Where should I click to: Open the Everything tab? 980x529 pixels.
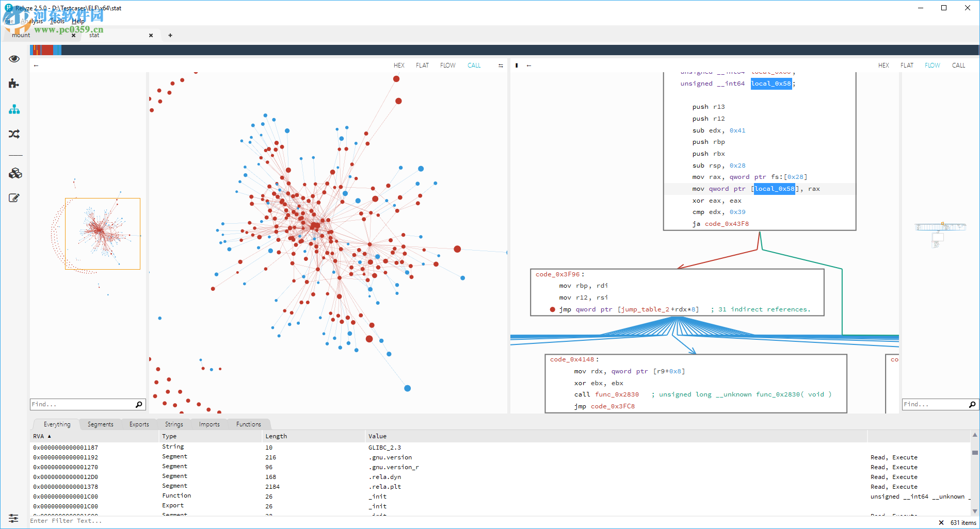(57, 424)
